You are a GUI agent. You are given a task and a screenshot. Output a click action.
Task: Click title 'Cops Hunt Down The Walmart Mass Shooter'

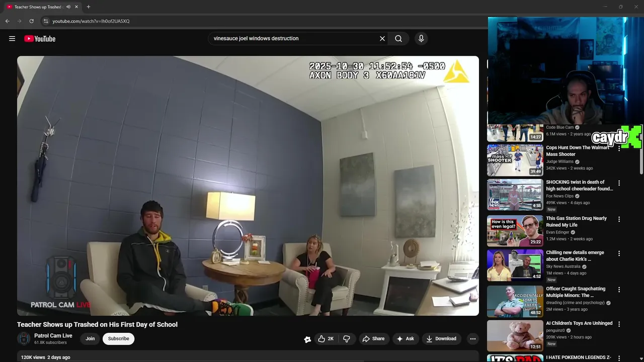tap(578, 151)
